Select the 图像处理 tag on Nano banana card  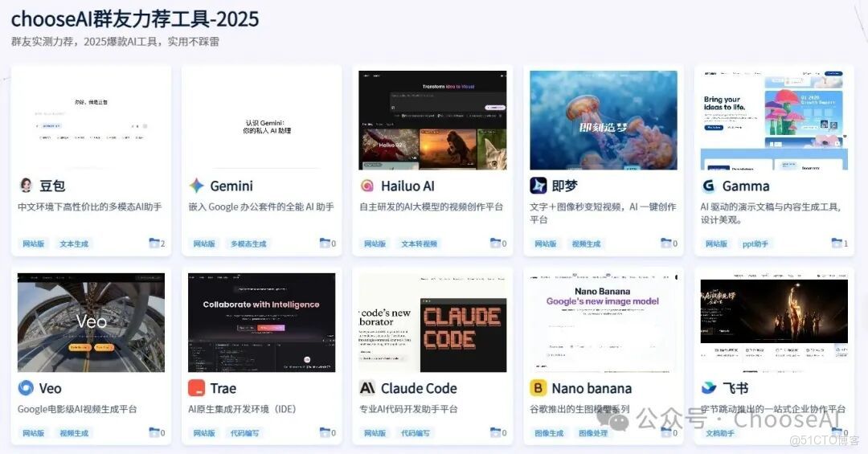pos(593,433)
